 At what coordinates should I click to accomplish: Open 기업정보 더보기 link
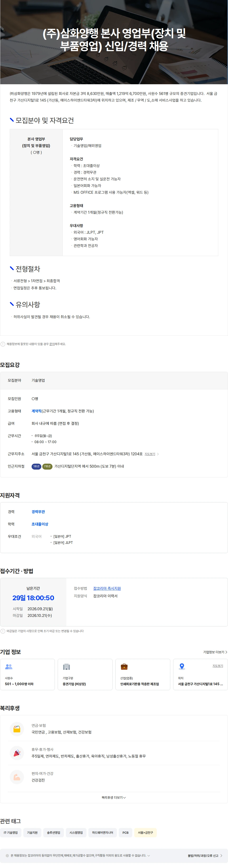(x=215, y=652)
